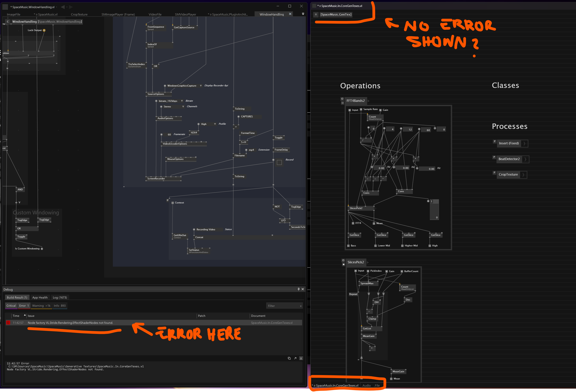
Task: Sort the issue list by Time column
Action: pyautogui.click(x=16, y=316)
